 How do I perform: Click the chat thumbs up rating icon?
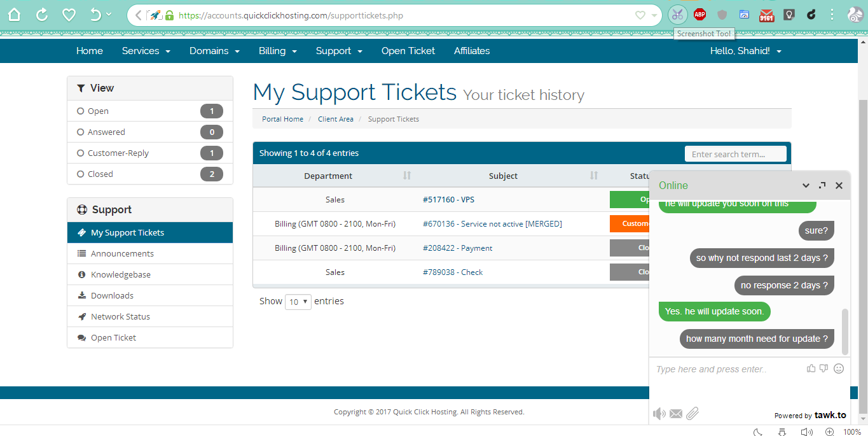click(811, 369)
